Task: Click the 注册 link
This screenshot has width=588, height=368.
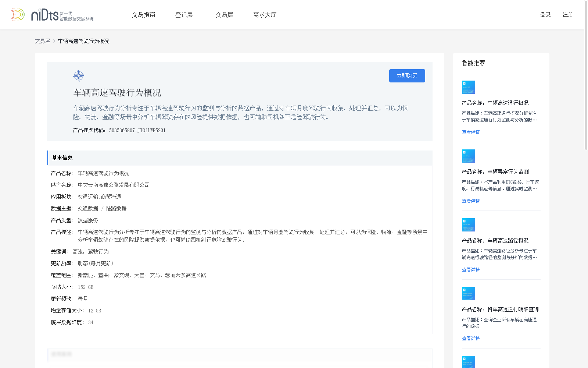Action: (x=568, y=15)
